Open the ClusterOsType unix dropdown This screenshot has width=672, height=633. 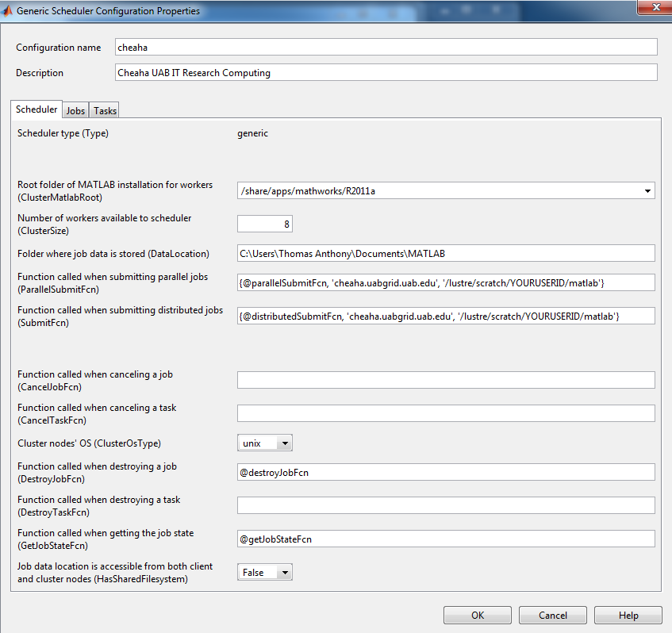click(284, 443)
